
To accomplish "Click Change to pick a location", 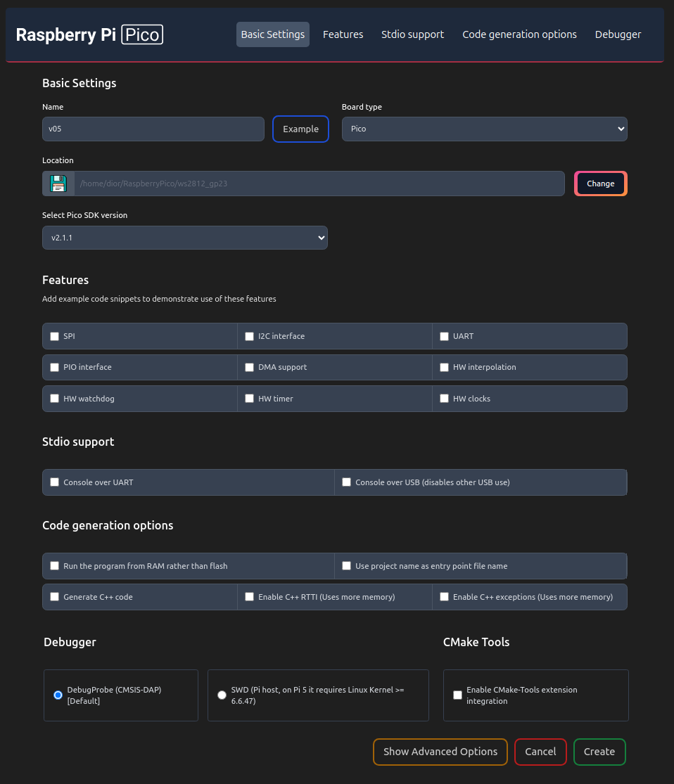I will [x=600, y=184].
